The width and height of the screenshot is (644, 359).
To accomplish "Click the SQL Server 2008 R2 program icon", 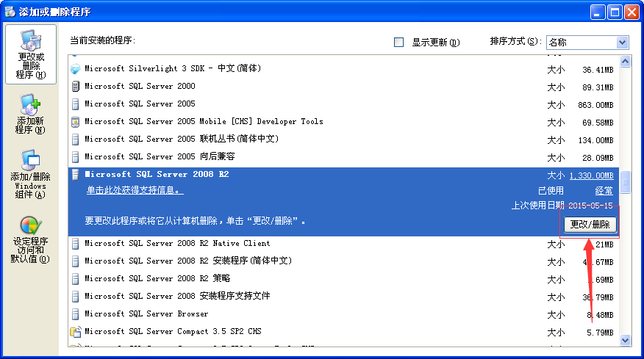I will (x=75, y=175).
